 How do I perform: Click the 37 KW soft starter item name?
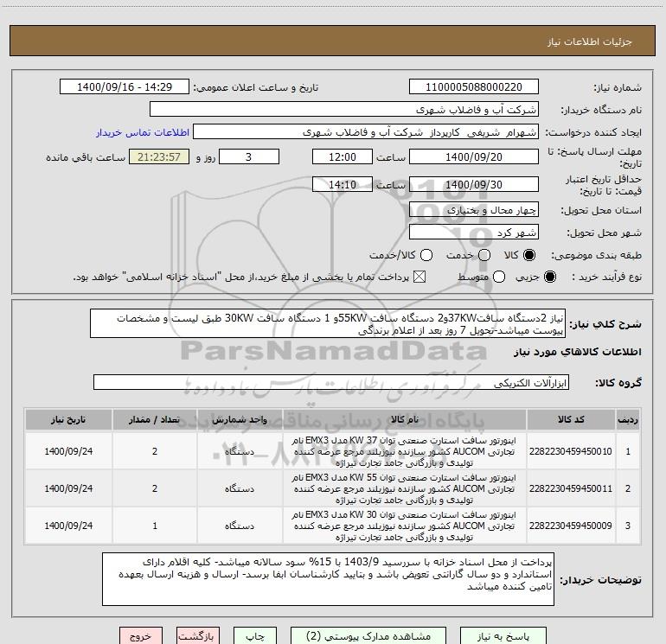point(404,451)
